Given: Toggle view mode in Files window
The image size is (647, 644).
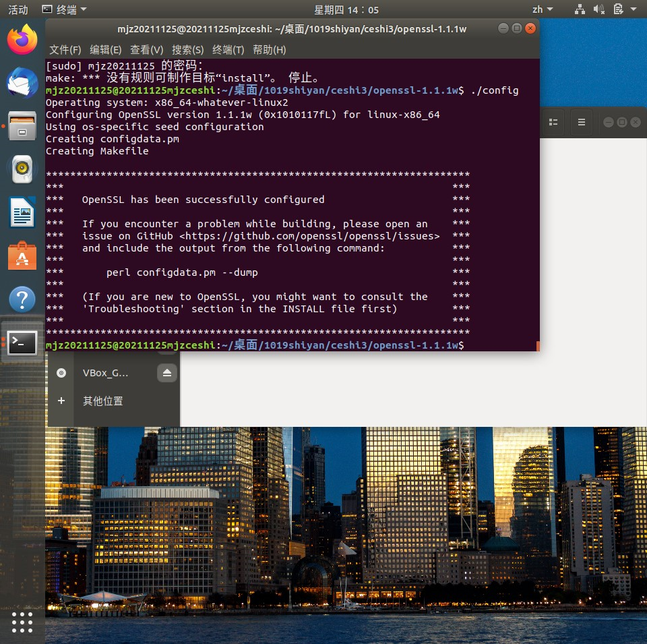Looking at the screenshot, I should [553, 122].
